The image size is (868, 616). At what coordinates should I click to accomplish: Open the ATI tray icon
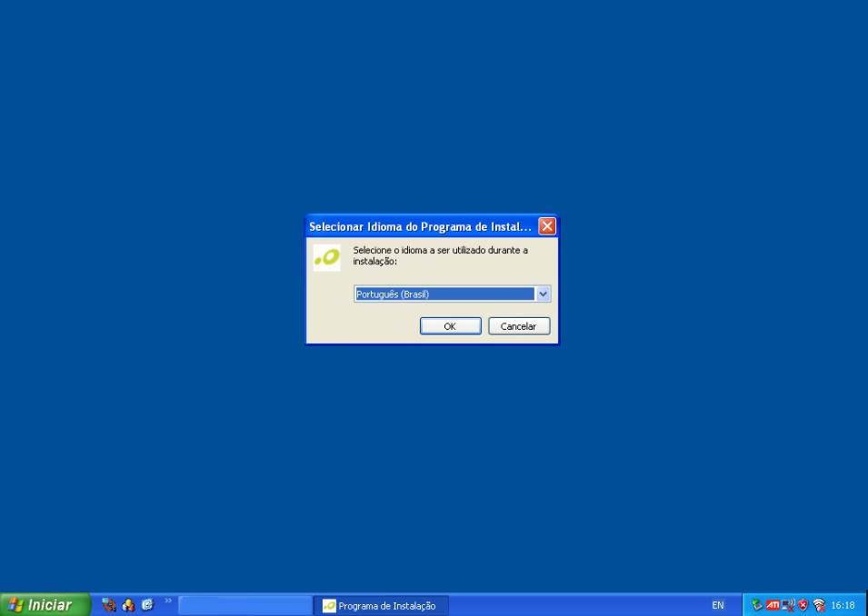(x=773, y=605)
